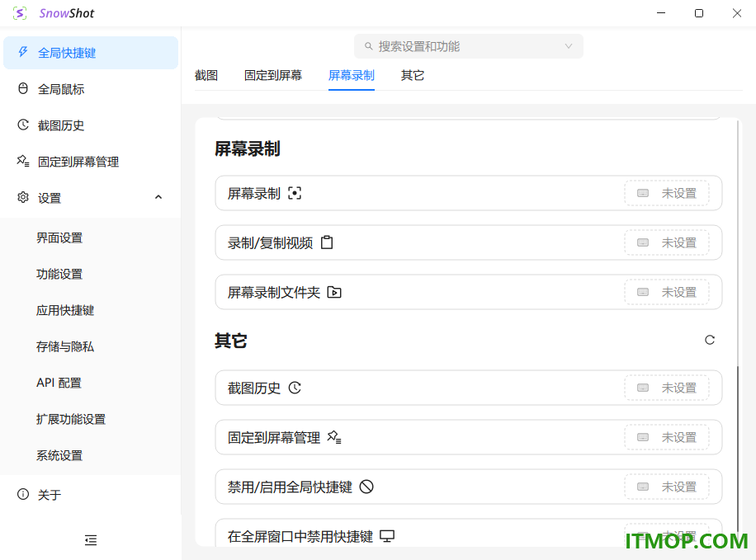Open the 系统设置 submenu item
Screen dimensions: 756x560
(91, 455)
